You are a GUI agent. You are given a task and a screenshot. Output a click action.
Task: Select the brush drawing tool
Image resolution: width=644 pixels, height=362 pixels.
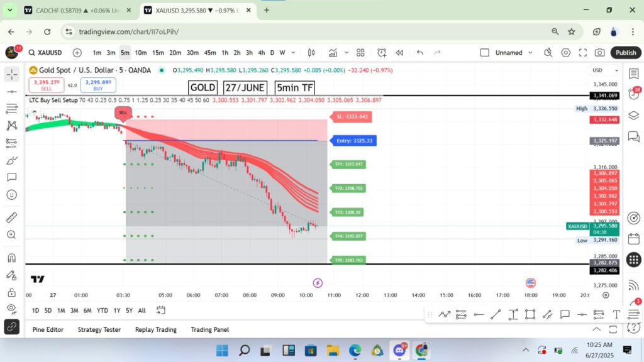12,160
